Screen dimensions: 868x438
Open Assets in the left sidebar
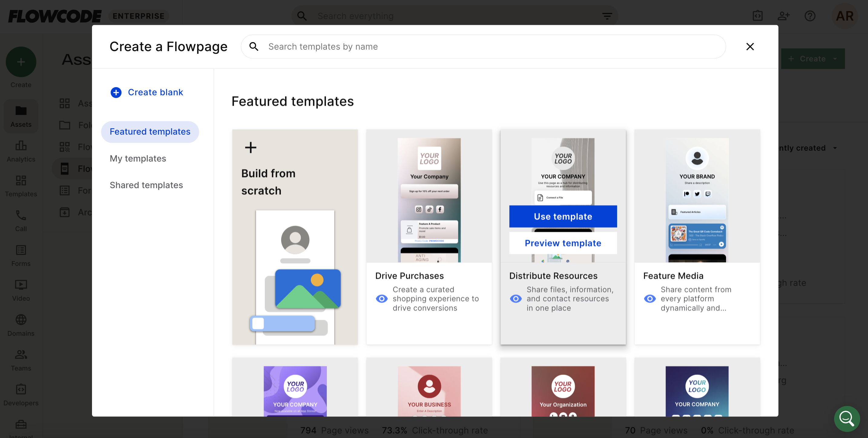21,116
